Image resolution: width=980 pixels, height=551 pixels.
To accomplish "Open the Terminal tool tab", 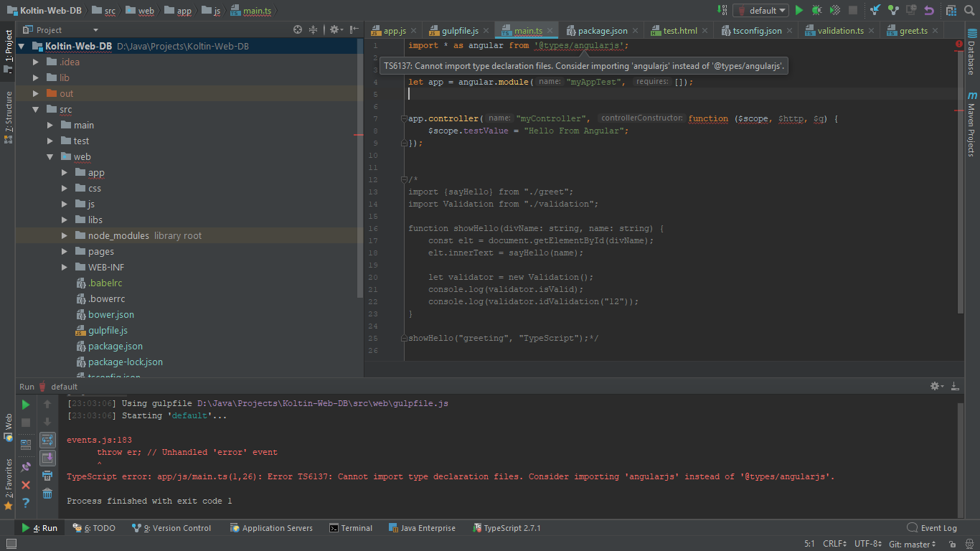I will 351,528.
